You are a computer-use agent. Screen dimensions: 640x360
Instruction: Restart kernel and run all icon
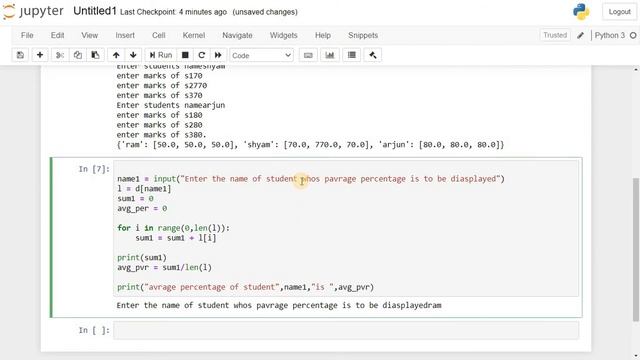click(x=218, y=55)
